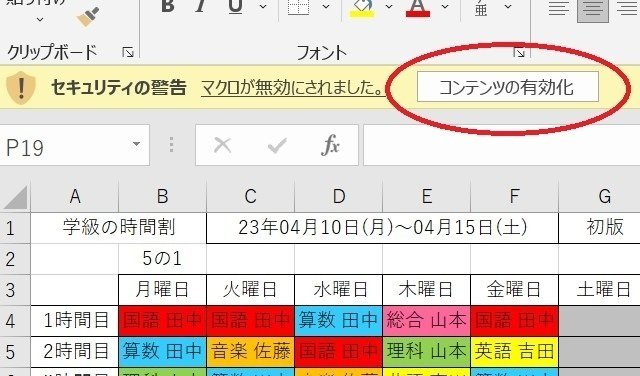Select column D header
640x376 pixels.
click(x=338, y=197)
